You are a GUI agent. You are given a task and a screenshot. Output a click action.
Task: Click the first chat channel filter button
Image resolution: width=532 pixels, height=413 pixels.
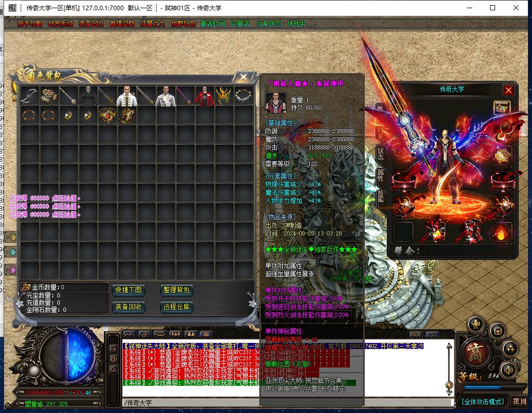(x=129, y=334)
